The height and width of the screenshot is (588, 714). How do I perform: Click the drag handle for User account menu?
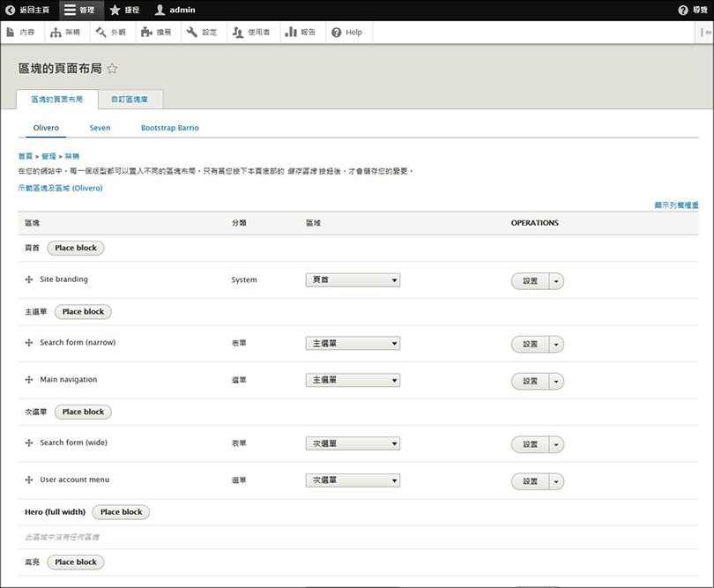(29, 480)
